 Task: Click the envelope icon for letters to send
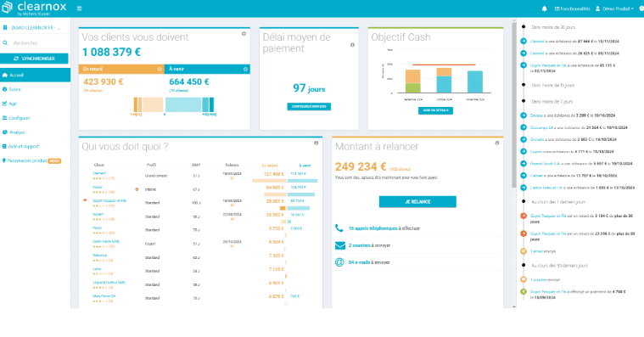[x=340, y=245]
